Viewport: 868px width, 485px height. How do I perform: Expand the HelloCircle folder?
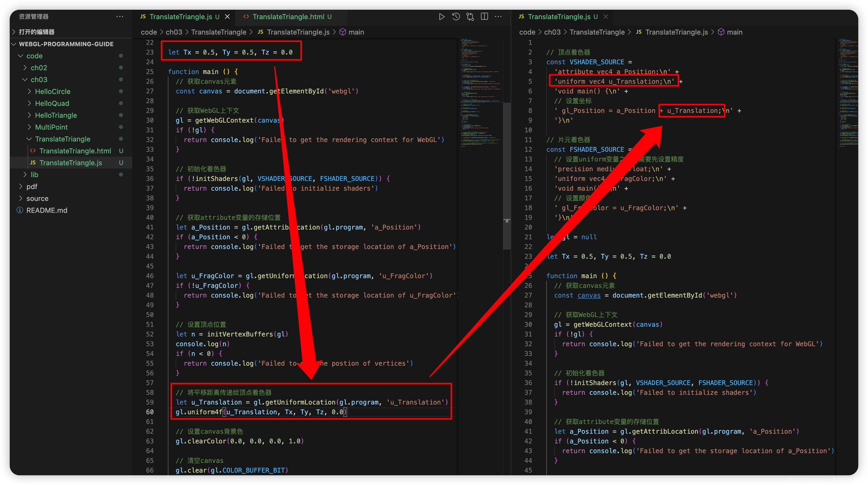tap(53, 91)
